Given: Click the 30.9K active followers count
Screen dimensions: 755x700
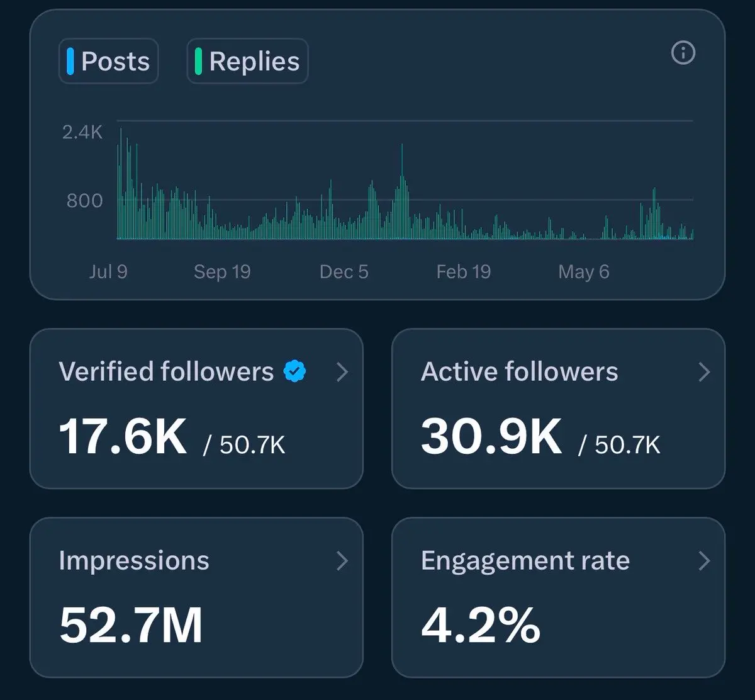Looking at the screenshot, I should (491, 436).
